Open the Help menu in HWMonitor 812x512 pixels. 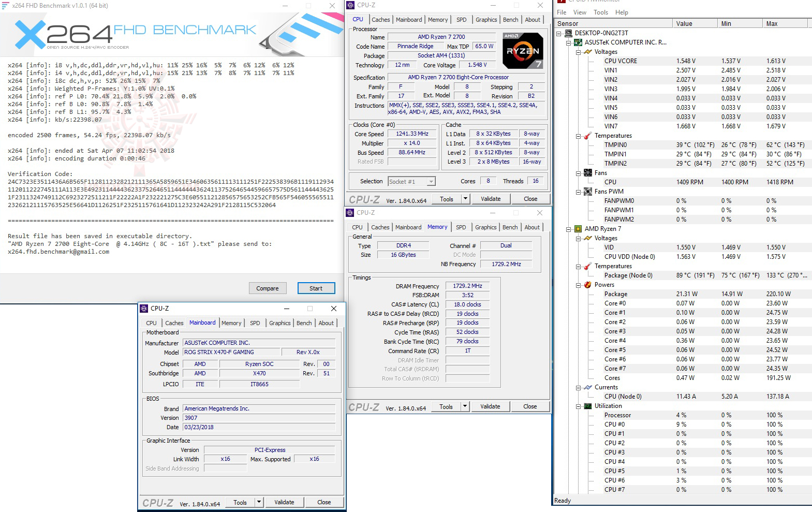pos(622,12)
